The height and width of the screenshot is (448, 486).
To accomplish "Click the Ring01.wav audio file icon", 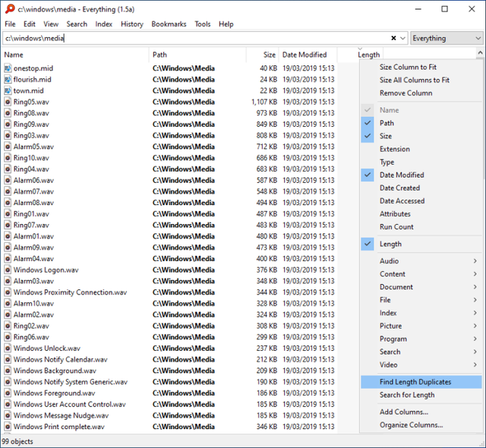I will [x=8, y=214].
